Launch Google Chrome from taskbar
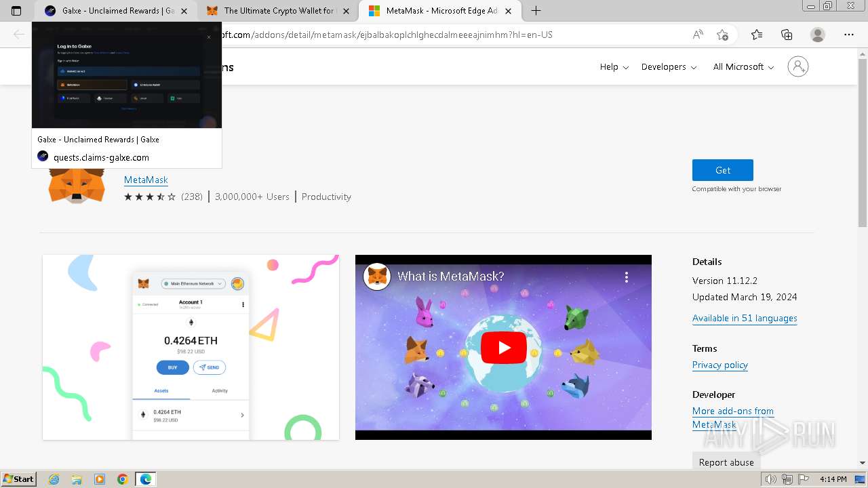Image resolution: width=868 pixels, height=488 pixels. (123, 479)
